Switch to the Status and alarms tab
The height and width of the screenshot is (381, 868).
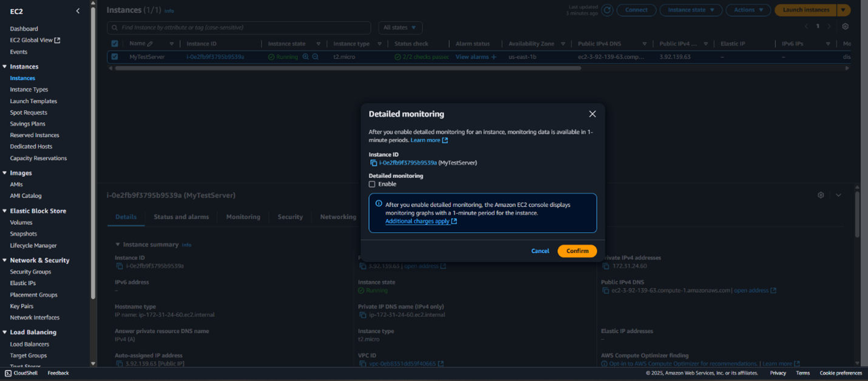point(181,217)
